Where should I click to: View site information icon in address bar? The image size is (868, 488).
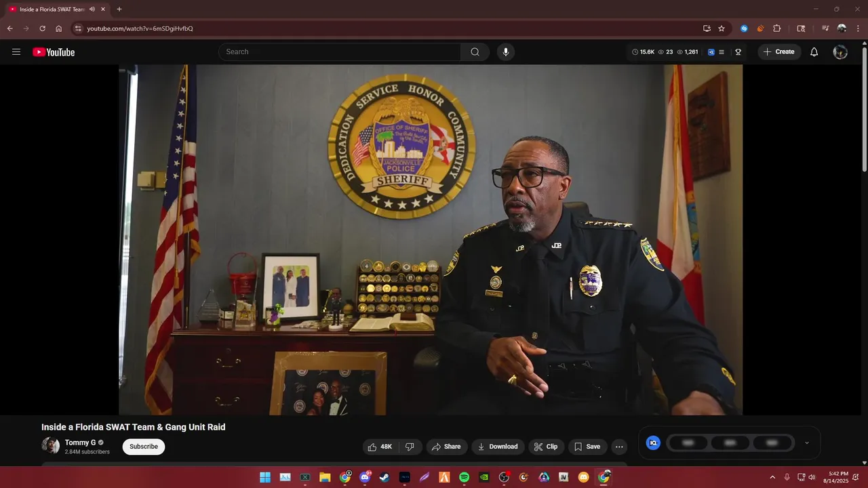click(x=78, y=28)
